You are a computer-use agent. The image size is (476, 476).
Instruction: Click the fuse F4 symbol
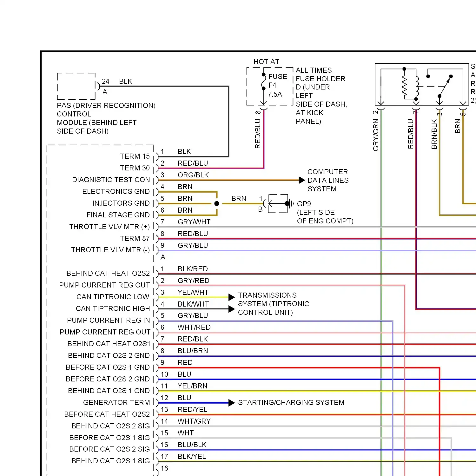(263, 82)
